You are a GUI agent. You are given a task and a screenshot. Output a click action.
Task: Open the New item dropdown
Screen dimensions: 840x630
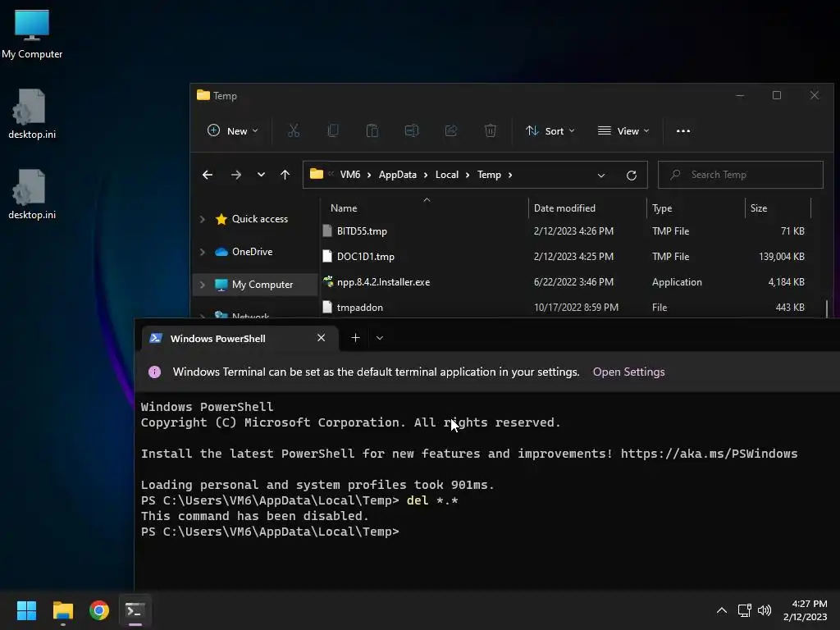(x=232, y=130)
